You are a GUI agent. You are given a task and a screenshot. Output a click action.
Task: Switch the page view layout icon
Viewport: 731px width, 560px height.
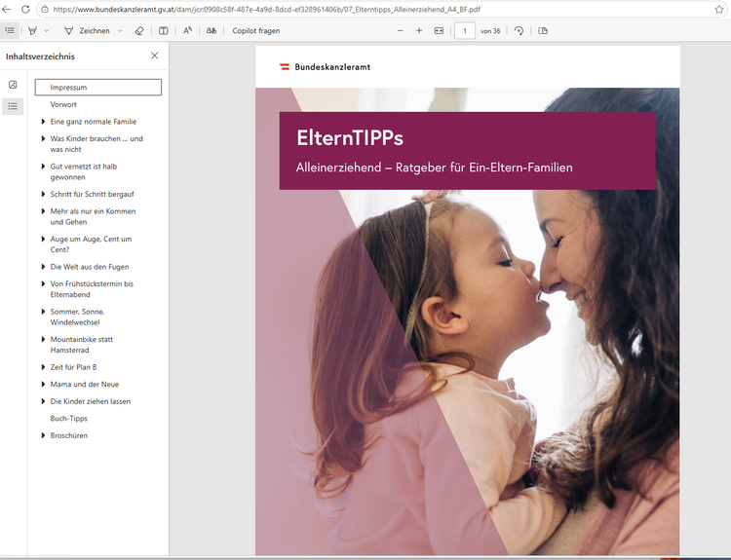tap(543, 31)
